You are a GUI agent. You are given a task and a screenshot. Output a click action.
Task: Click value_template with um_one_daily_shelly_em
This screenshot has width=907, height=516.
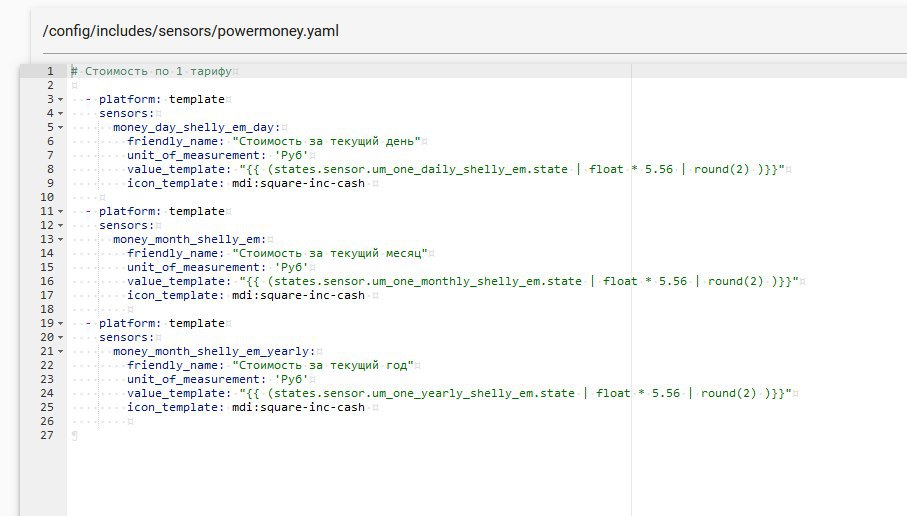pyautogui.click(x=456, y=169)
